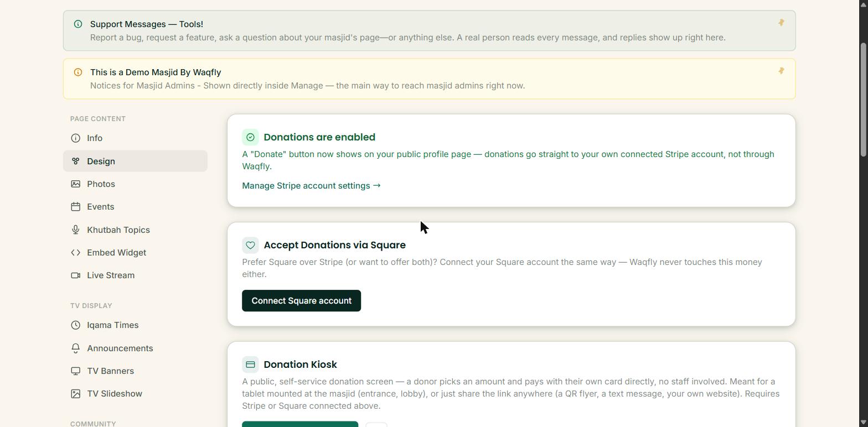Click the 'A public, self-service donation screen' paragraph

click(x=510, y=393)
